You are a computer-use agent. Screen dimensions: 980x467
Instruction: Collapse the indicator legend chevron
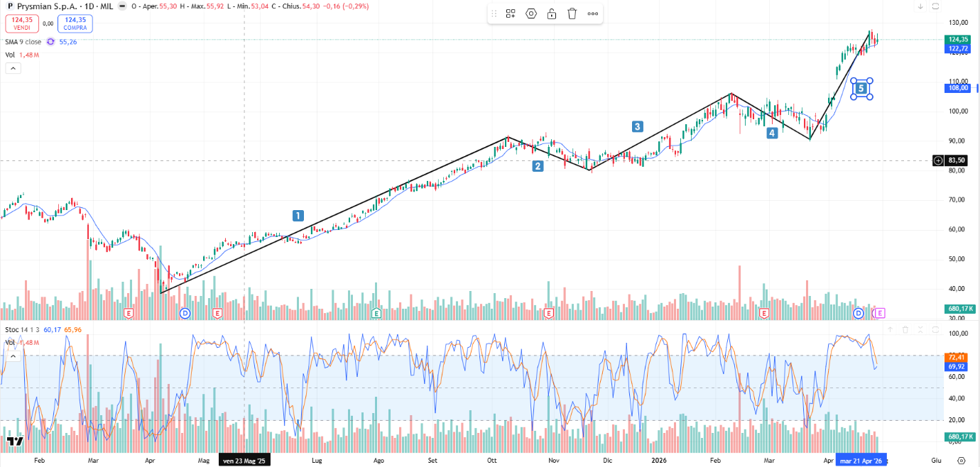point(13,68)
